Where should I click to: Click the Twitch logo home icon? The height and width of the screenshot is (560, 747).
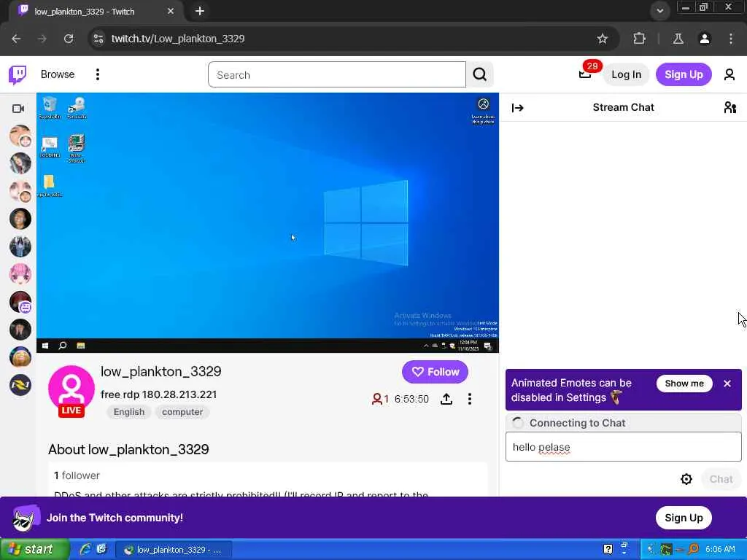(18, 75)
